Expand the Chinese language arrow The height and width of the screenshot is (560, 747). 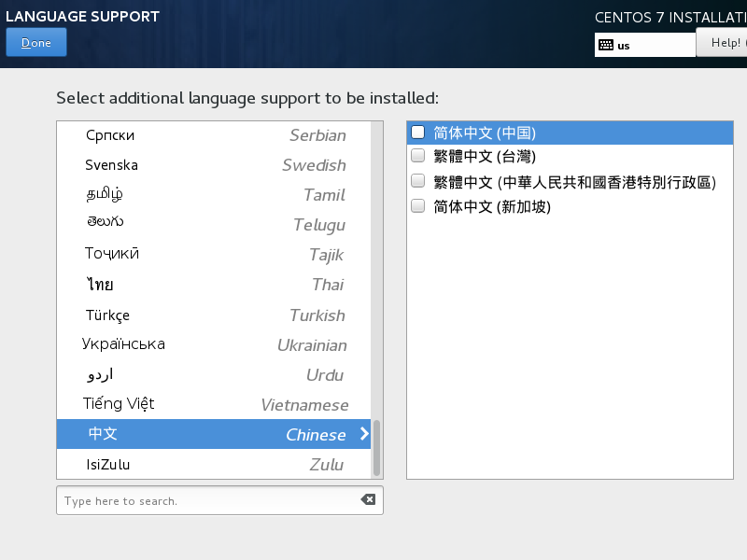point(364,434)
